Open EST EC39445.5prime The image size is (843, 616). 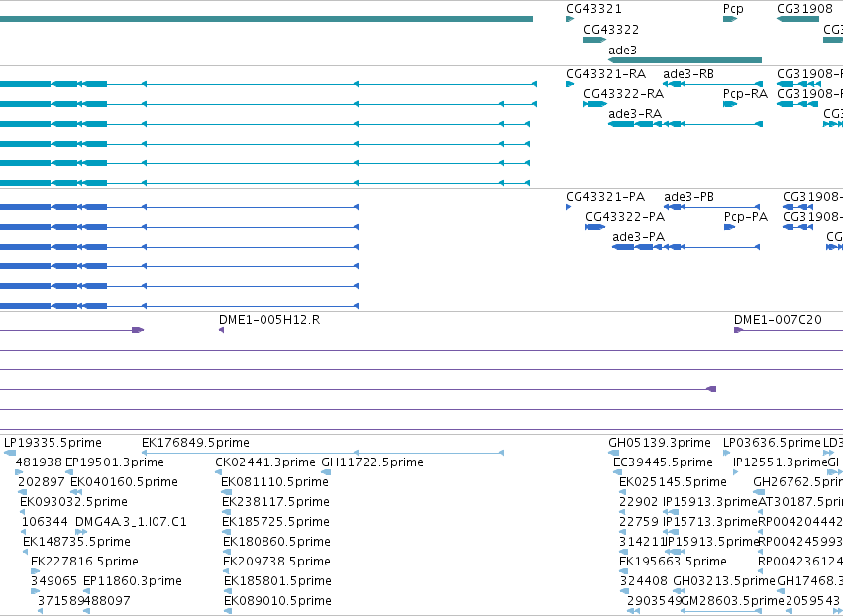(x=663, y=462)
